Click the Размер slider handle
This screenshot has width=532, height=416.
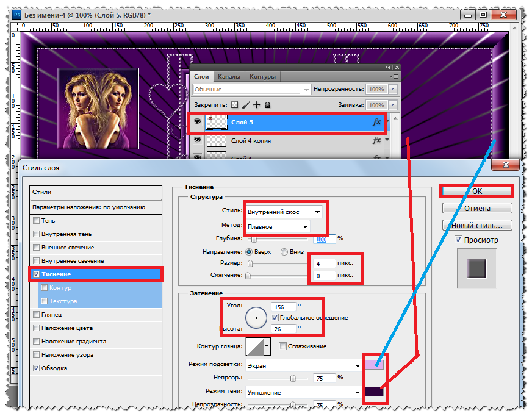[250, 264]
